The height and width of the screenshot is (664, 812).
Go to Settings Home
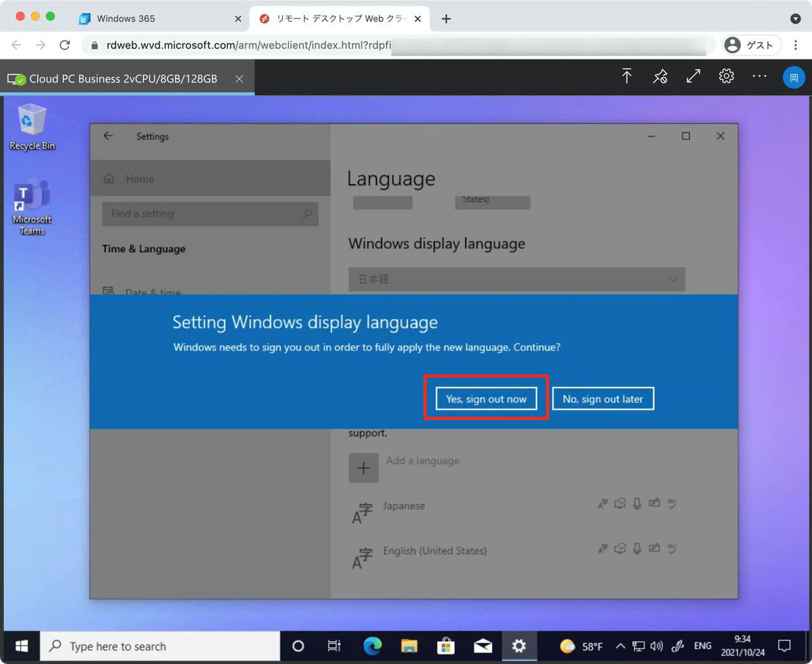[210, 179]
